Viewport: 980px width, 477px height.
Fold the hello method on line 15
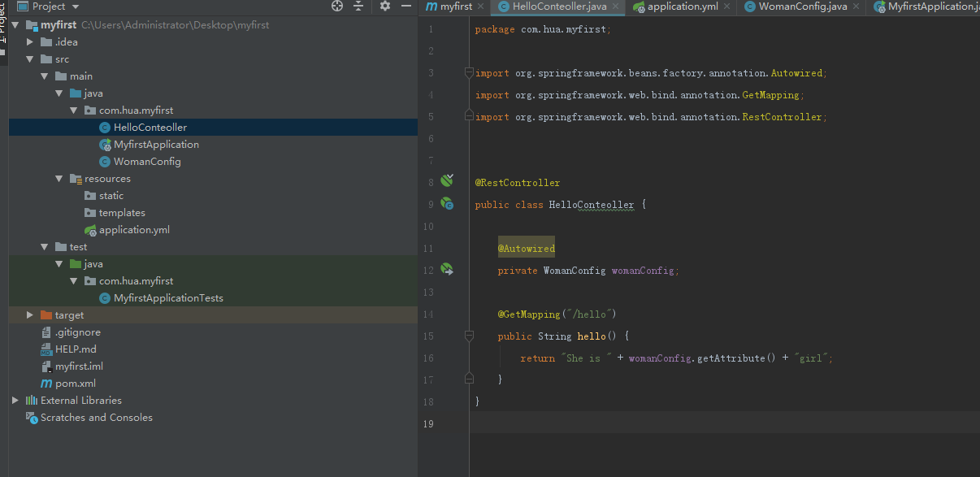(x=469, y=336)
